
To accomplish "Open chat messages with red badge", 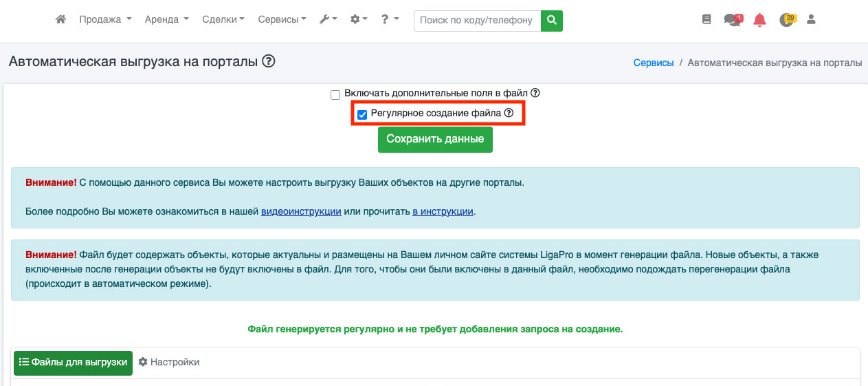I will (x=732, y=20).
